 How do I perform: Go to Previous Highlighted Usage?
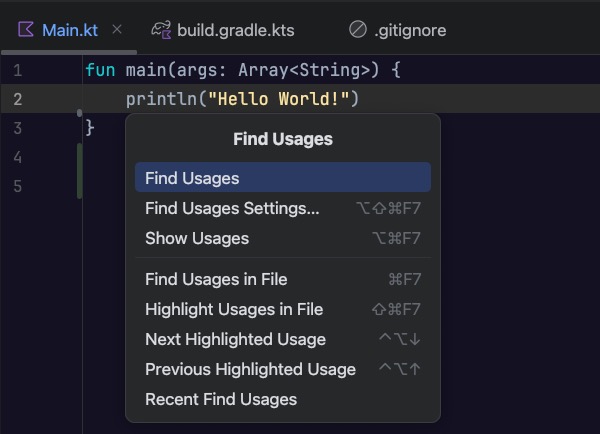tap(250, 369)
